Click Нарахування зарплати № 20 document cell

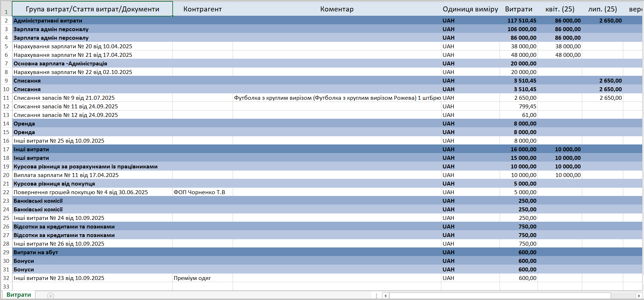(x=73, y=46)
